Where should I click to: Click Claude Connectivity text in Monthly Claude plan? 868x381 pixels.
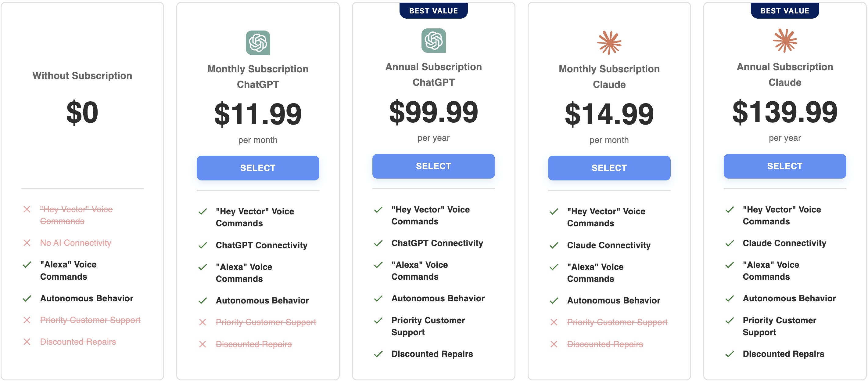point(608,245)
